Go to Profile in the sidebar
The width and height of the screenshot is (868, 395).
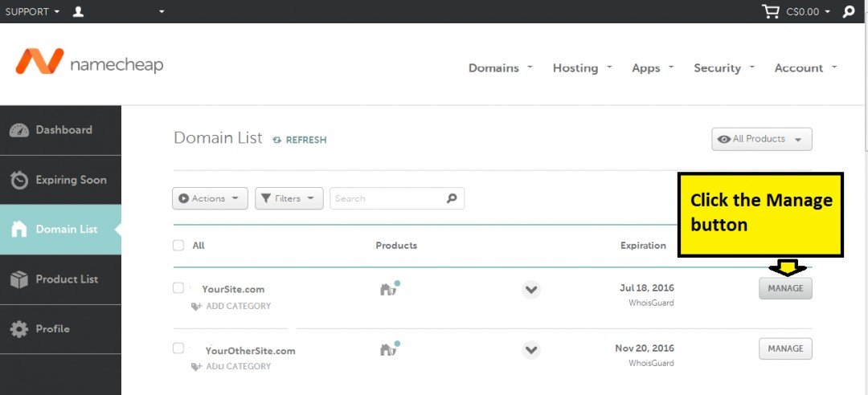pyautogui.click(x=60, y=329)
